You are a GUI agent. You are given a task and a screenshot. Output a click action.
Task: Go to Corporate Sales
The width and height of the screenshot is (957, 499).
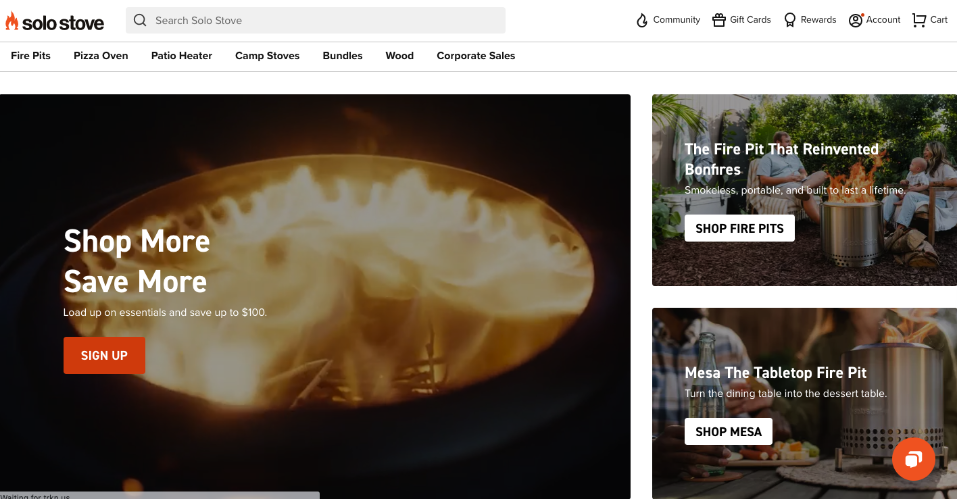[475, 56]
